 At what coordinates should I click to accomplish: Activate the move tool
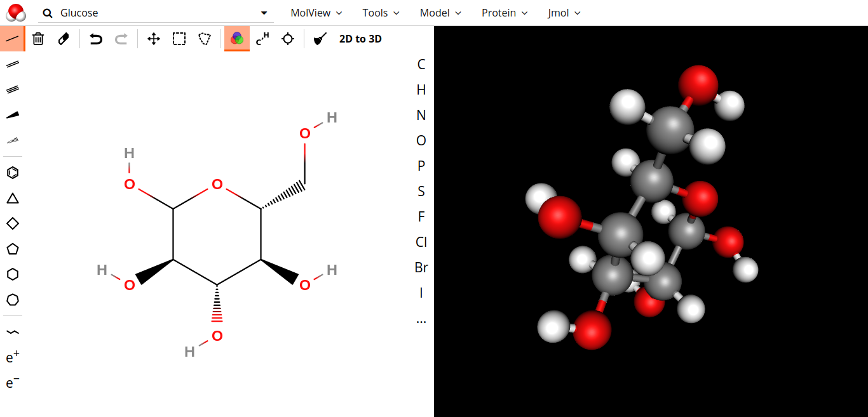[x=153, y=39]
